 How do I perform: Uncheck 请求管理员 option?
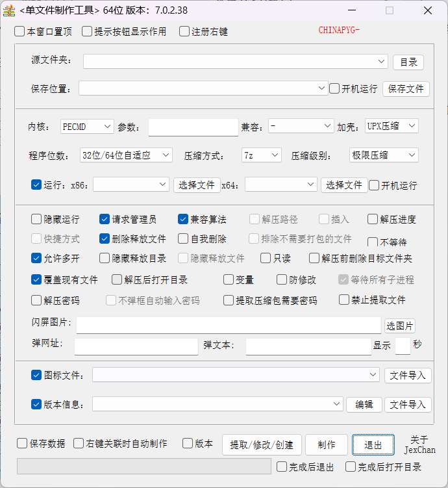105,220
